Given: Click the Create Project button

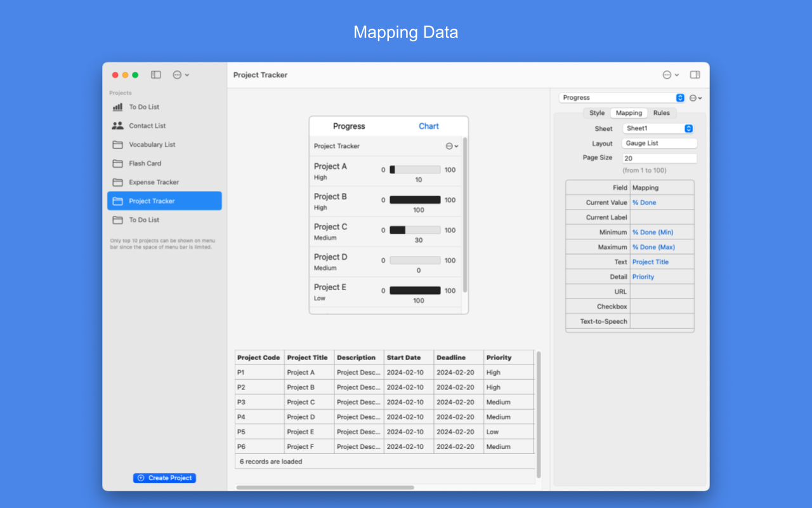Looking at the screenshot, I should click(x=164, y=478).
